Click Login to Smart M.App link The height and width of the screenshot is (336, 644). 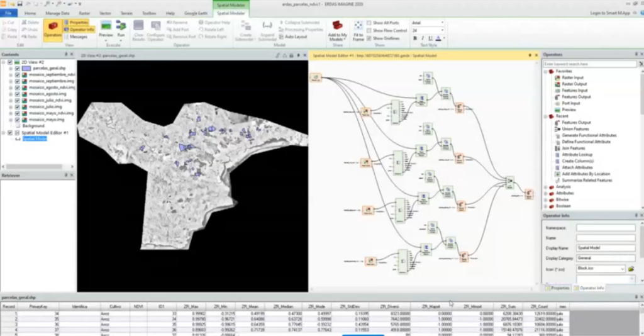(611, 13)
